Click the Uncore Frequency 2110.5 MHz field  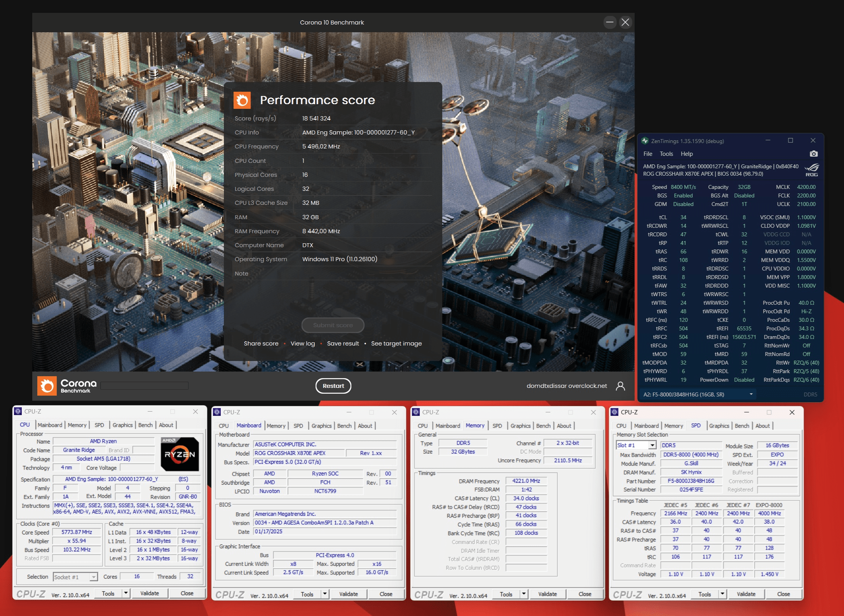pos(568,461)
